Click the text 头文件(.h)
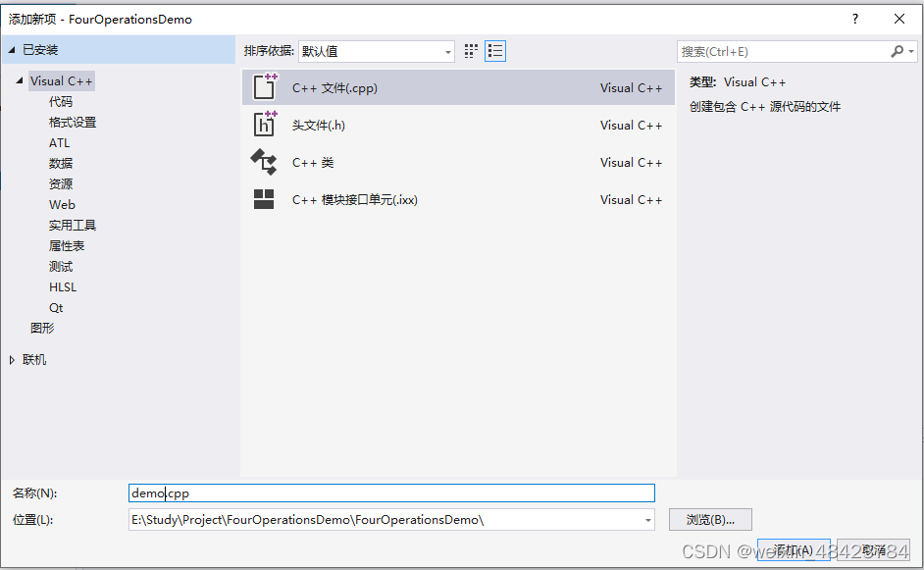Image resolution: width=924 pixels, height=570 pixels. tap(318, 125)
